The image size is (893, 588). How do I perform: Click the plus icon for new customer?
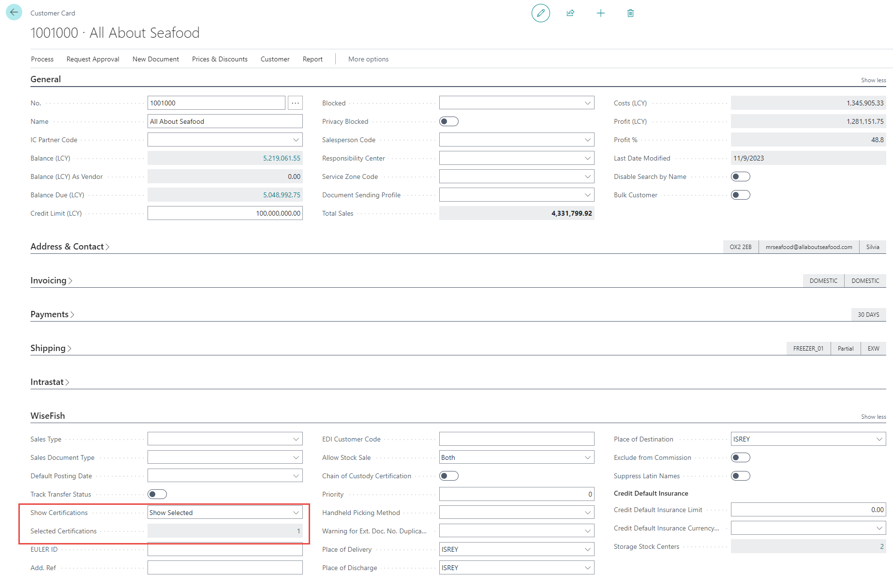600,13
